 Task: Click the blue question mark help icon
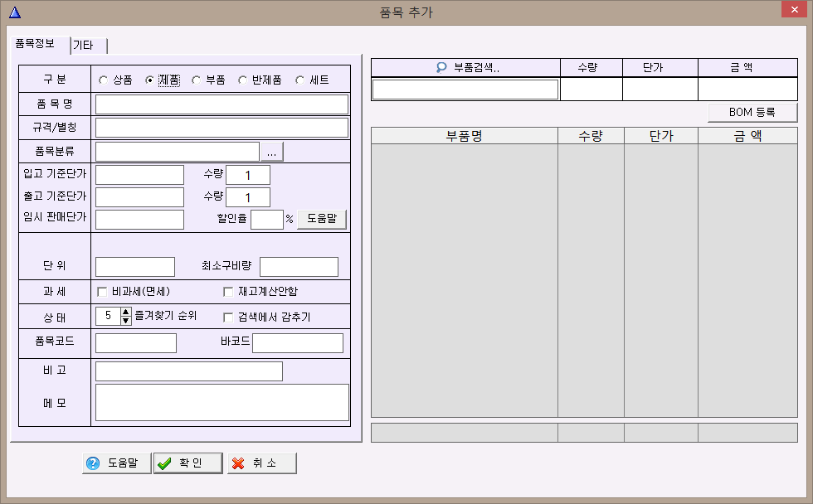93,463
